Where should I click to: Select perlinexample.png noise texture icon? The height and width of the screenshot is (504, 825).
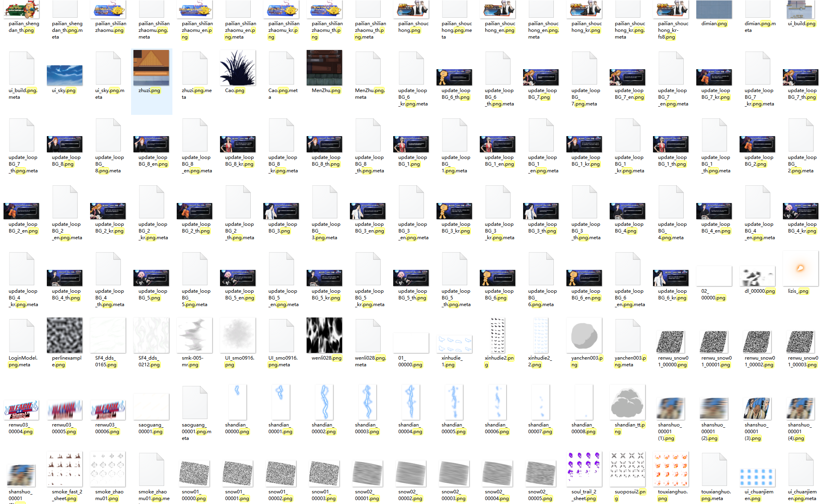click(65, 335)
